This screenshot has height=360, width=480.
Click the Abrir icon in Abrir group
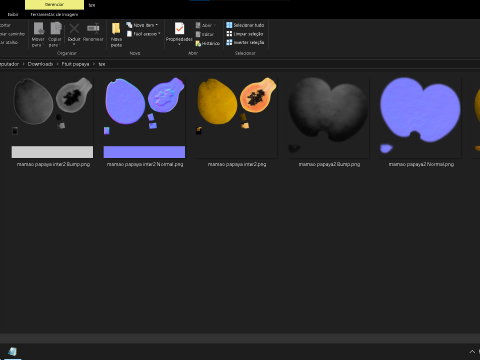pos(198,25)
